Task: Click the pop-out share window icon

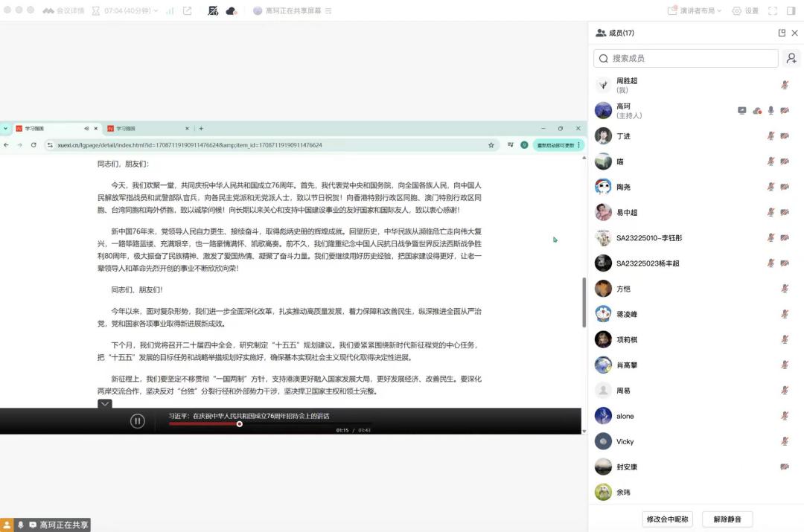Action: click(188, 11)
